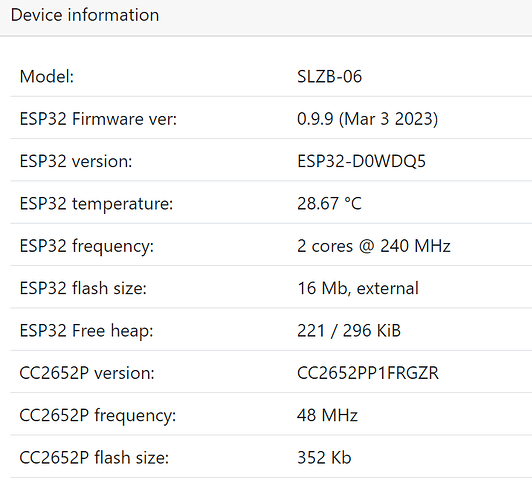Click the ESP32 temperature label
Screen dimensions: 532x500
coord(96,204)
